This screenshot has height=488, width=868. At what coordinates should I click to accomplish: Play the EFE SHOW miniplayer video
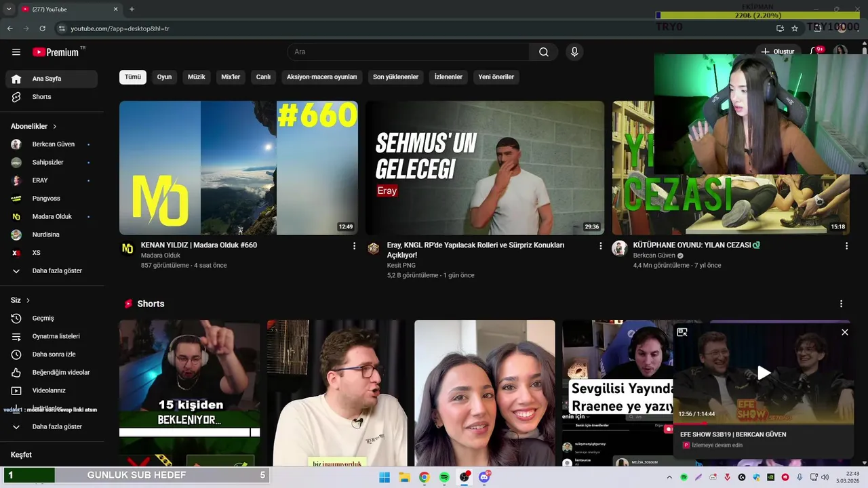pos(764,373)
